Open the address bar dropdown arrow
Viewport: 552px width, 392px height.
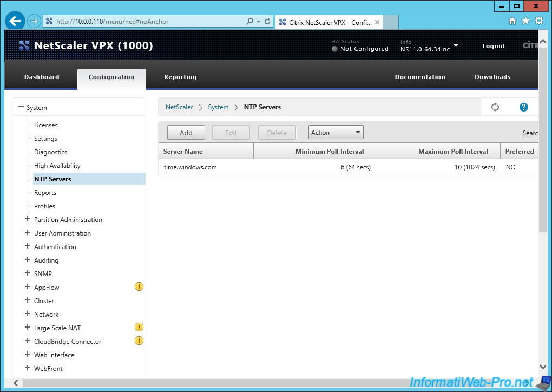pos(258,22)
